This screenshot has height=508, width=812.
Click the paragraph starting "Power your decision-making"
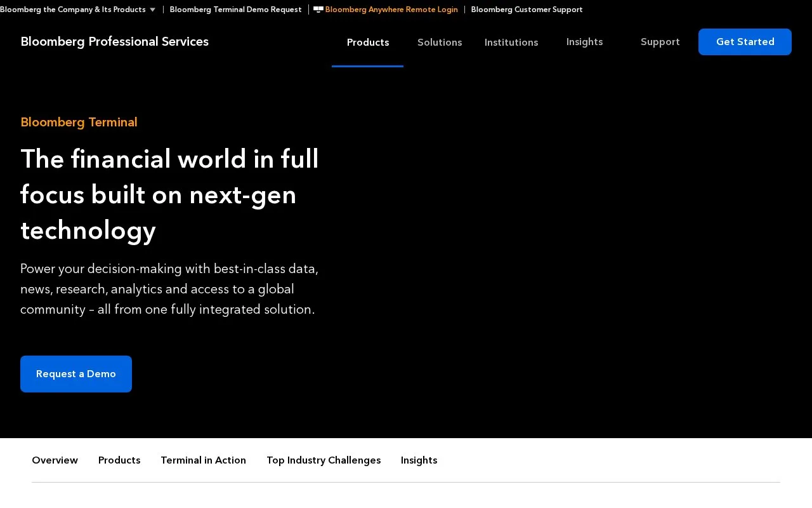click(169, 289)
